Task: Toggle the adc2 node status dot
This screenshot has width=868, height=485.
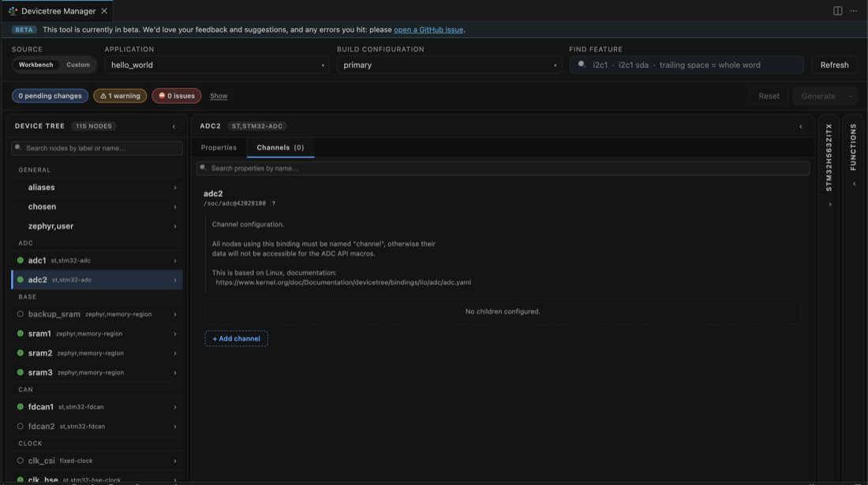Action: pyautogui.click(x=21, y=280)
